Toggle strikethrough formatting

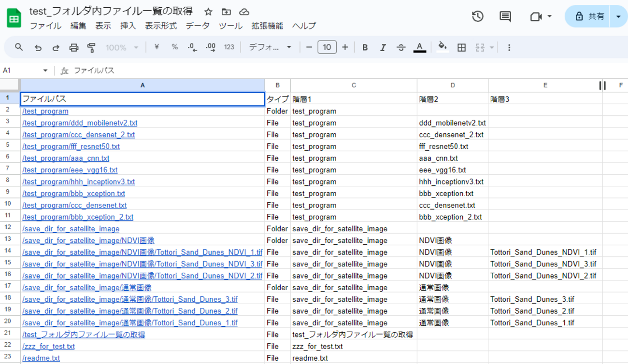400,47
